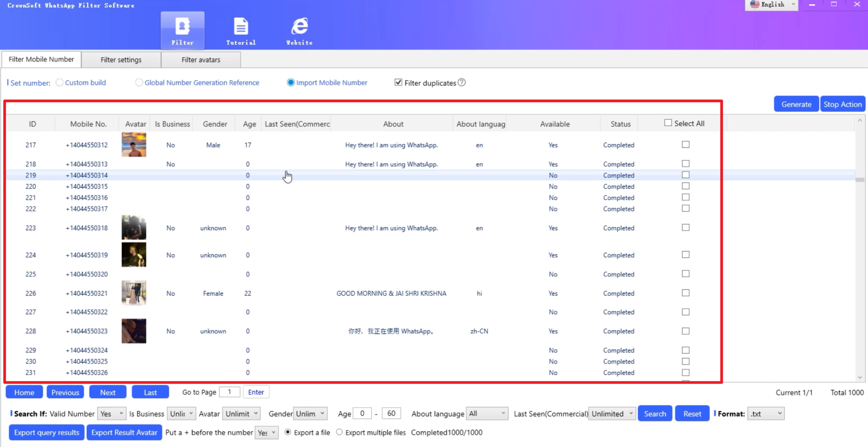The image size is (868, 447).
Task: Click the Search button
Action: click(655, 414)
